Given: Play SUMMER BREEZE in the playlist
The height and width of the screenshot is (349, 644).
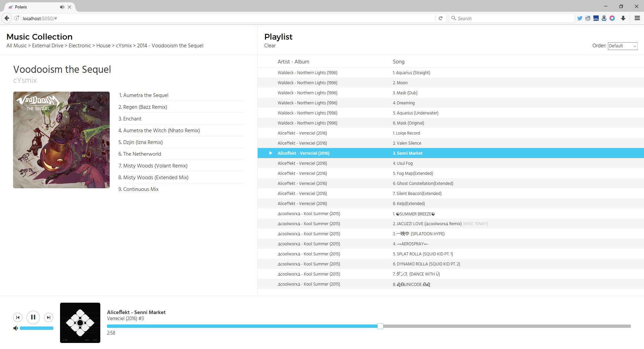Looking at the screenshot, I should [451, 213].
